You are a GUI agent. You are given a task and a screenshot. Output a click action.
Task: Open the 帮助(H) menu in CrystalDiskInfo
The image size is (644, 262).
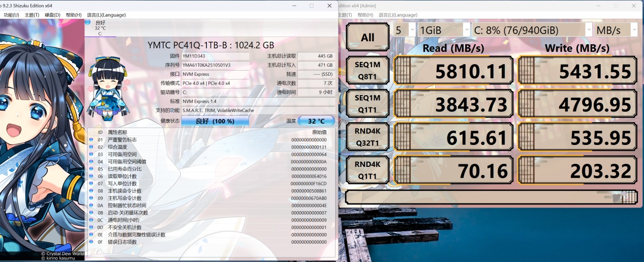click(74, 15)
